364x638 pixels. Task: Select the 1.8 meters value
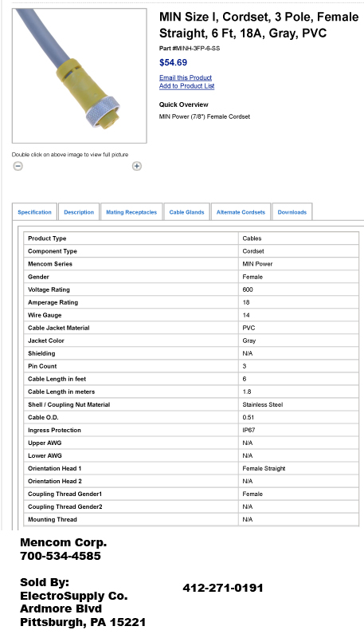247,392
